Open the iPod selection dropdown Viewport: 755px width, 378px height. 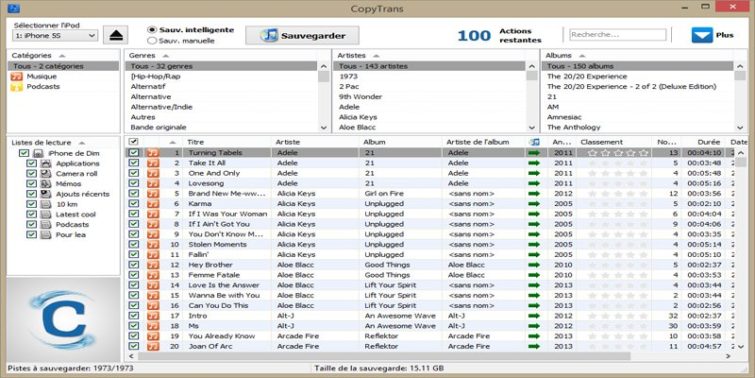55,36
